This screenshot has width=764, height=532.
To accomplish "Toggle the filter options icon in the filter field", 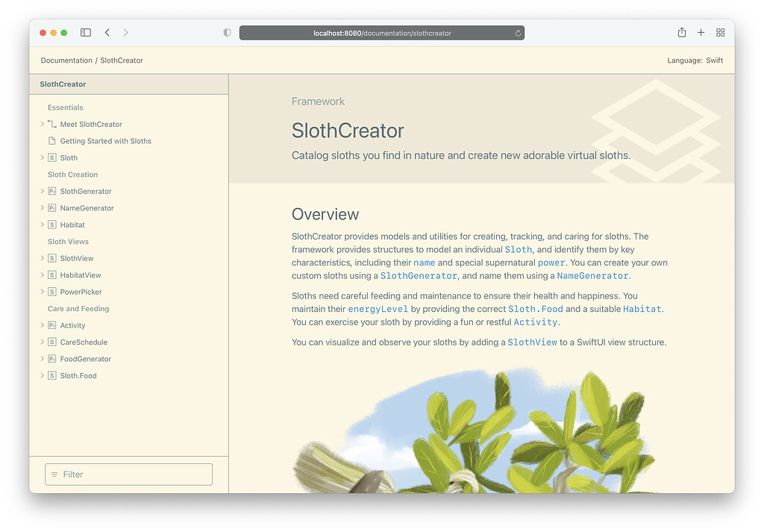I will (54, 474).
